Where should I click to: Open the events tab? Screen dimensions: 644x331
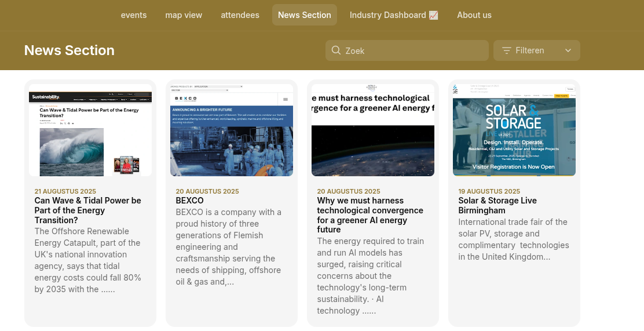click(133, 15)
